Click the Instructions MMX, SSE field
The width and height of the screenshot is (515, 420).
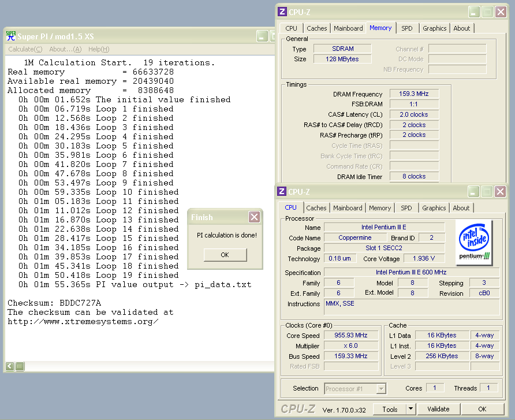pyautogui.click(x=412, y=307)
